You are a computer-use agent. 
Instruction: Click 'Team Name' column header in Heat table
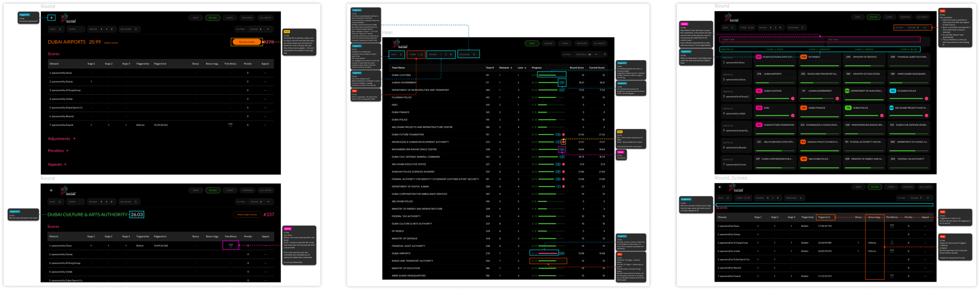pos(398,67)
